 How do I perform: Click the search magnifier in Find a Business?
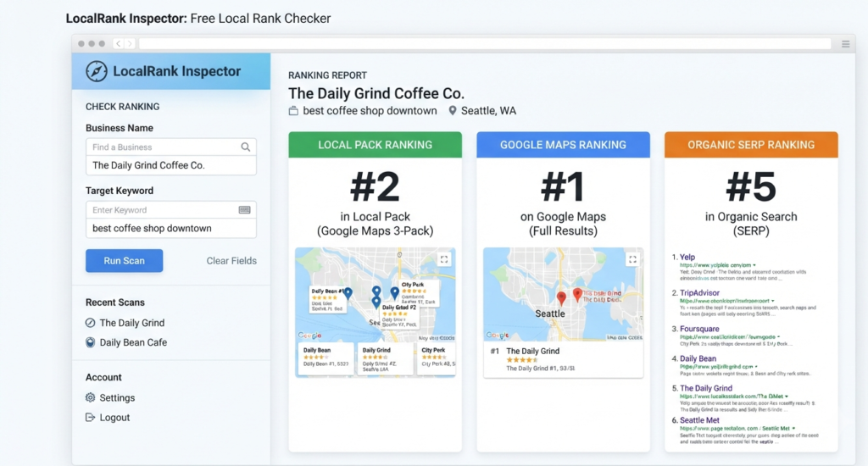pos(245,147)
